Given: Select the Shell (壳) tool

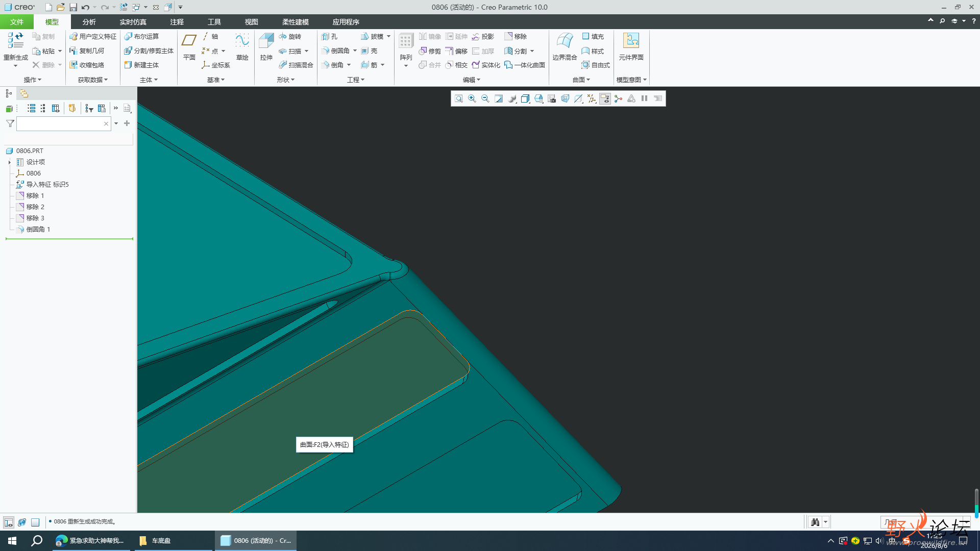Looking at the screenshot, I should (x=369, y=51).
